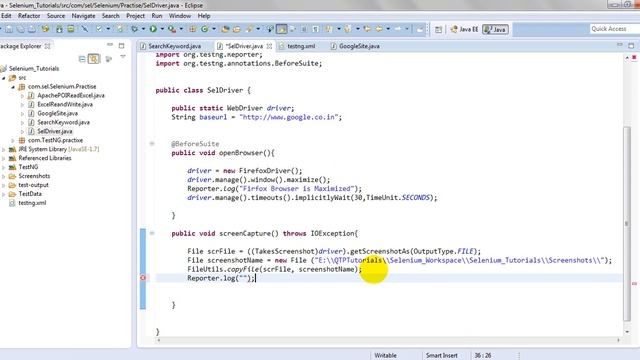This screenshot has width=640, height=360.
Task: Expand the com.TestNG.practice package
Action: [13, 140]
